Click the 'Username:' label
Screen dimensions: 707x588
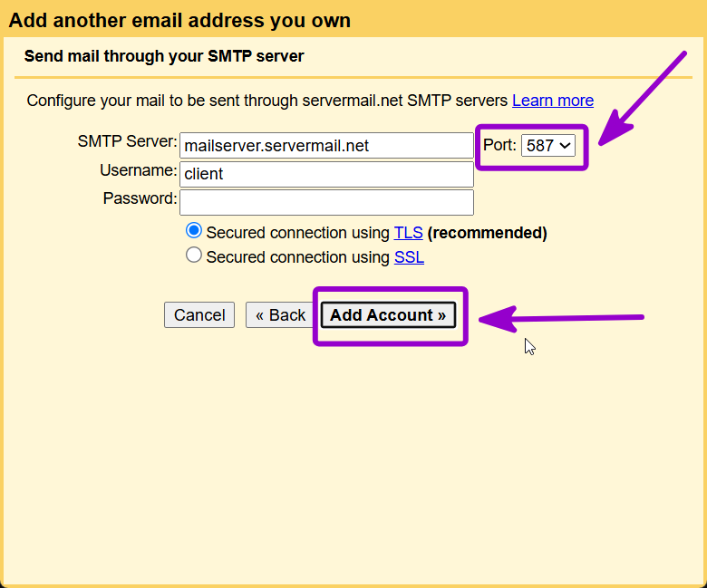click(139, 170)
